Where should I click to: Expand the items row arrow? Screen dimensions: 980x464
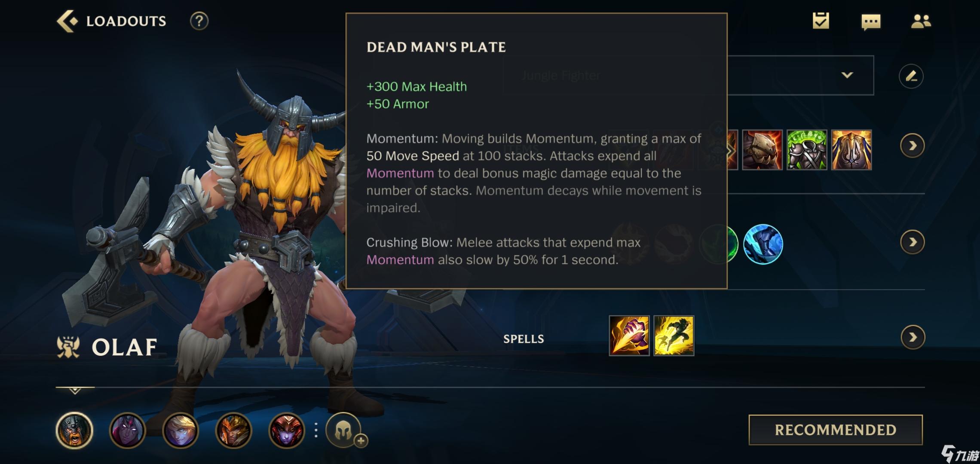(x=912, y=146)
